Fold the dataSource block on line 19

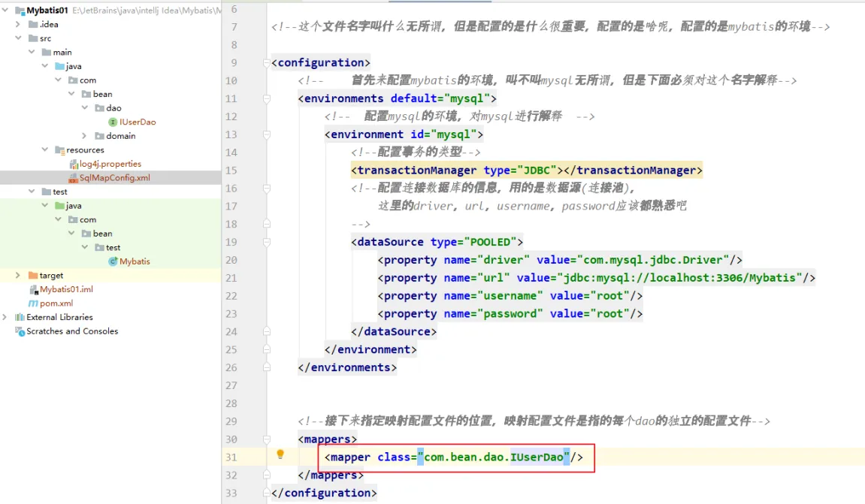coord(266,242)
